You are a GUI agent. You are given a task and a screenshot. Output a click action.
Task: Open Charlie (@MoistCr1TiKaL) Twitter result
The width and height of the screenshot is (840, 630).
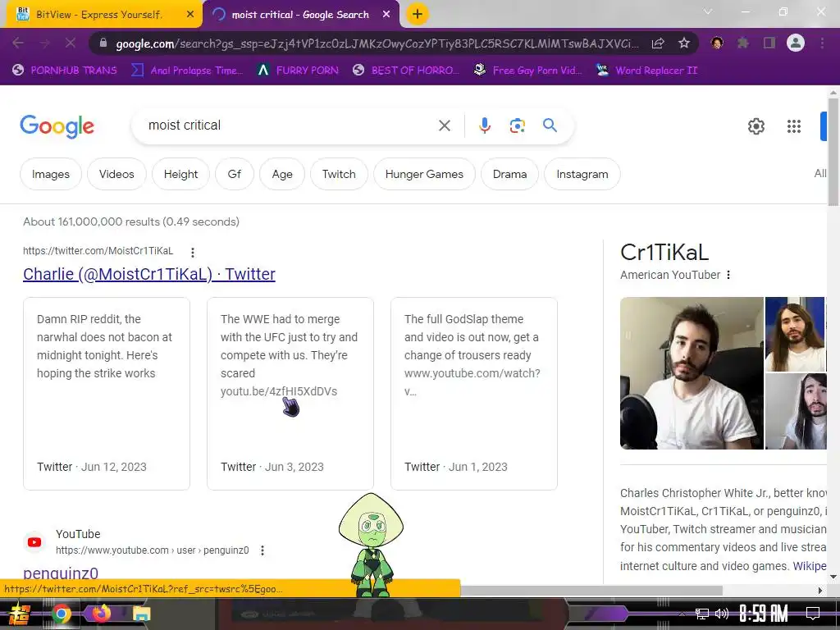click(x=149, y=274)
